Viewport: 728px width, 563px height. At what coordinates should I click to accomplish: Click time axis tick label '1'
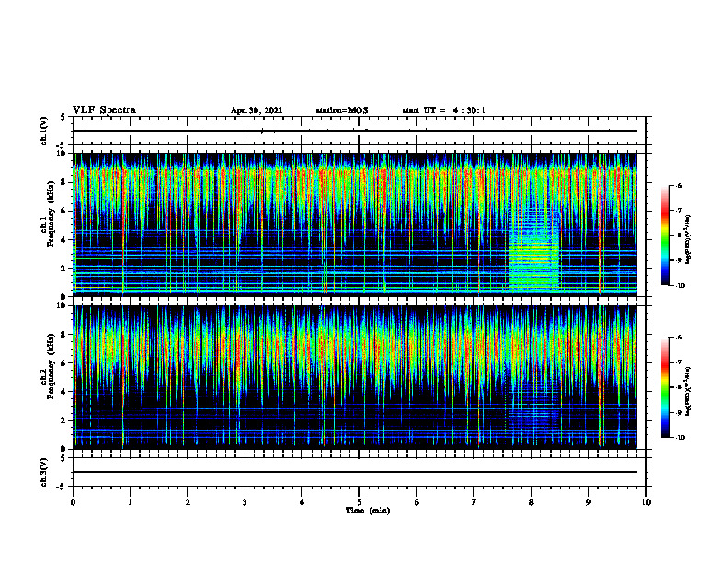130,502
